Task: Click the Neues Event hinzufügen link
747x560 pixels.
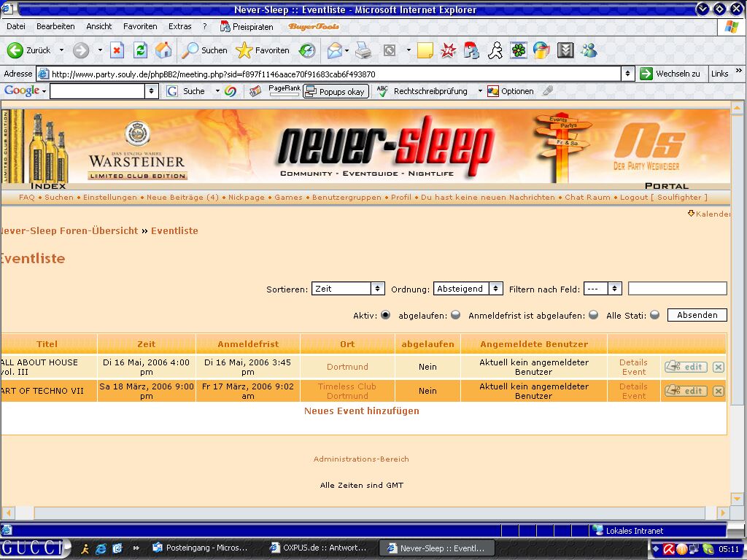Action: pyautogui.click(x=361, y=411)
